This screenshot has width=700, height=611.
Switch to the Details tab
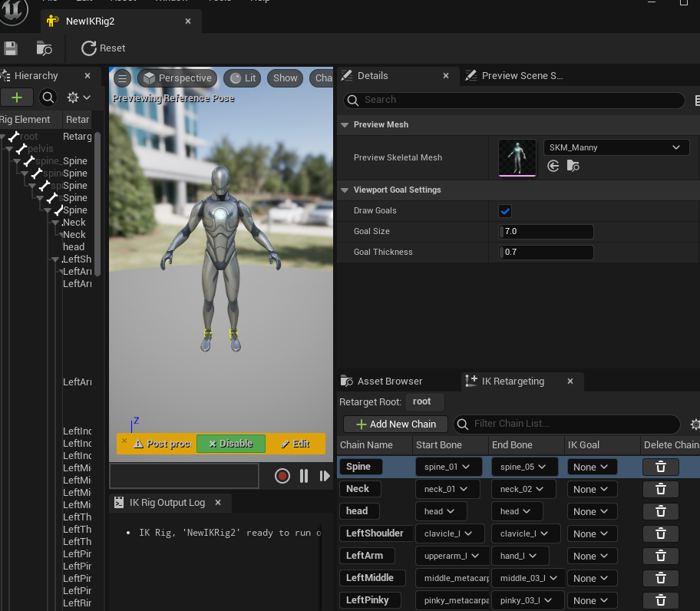pyautogui.click(x=372, y=76)
